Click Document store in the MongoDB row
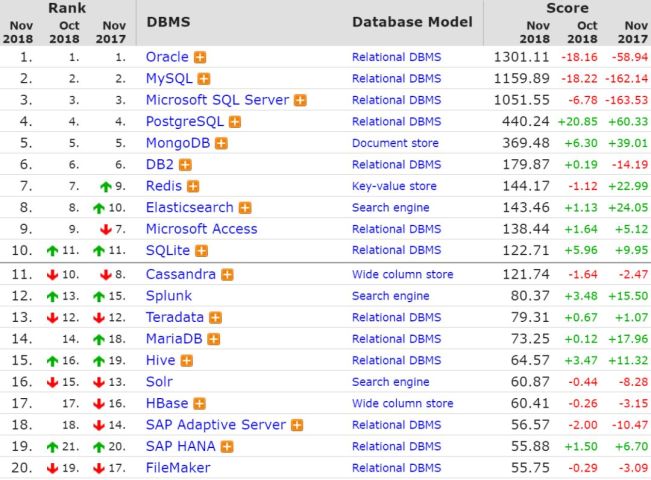 point(395,143)
